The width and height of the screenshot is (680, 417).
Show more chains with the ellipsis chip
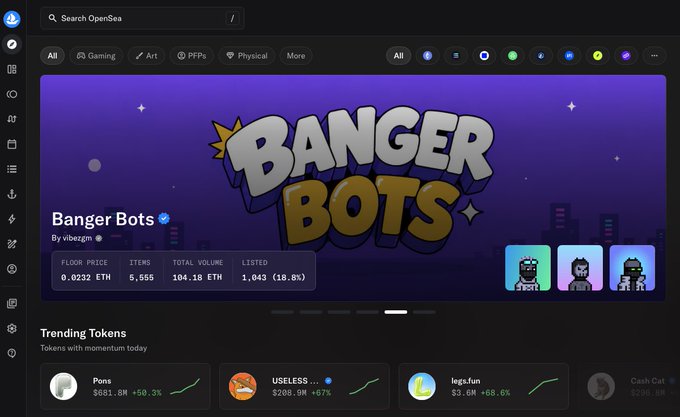pos(654,55)
